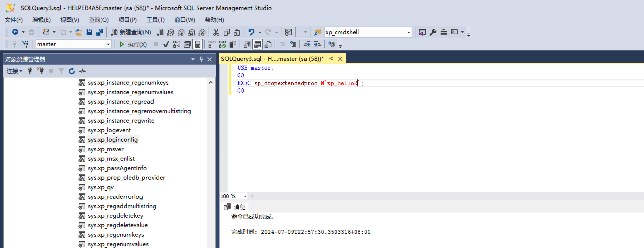Toggle Results to Grid mode

point(258,44)
